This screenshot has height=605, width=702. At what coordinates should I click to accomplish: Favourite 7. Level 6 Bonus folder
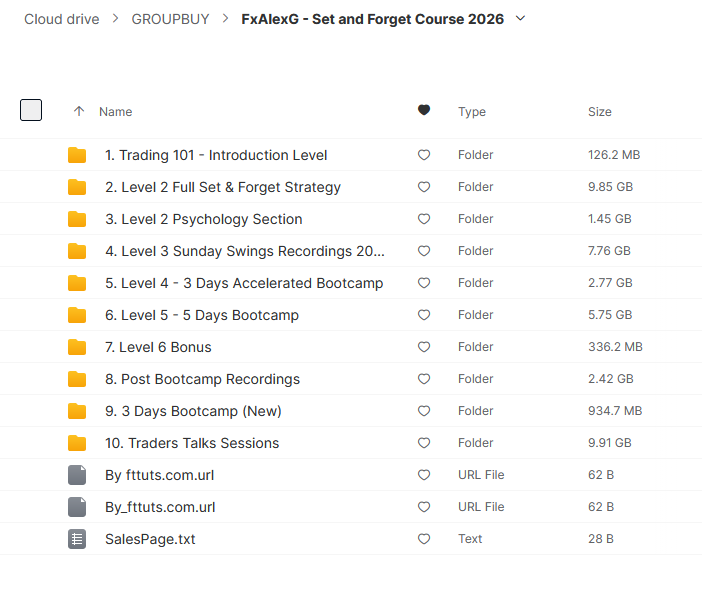[x=424, y=347]
